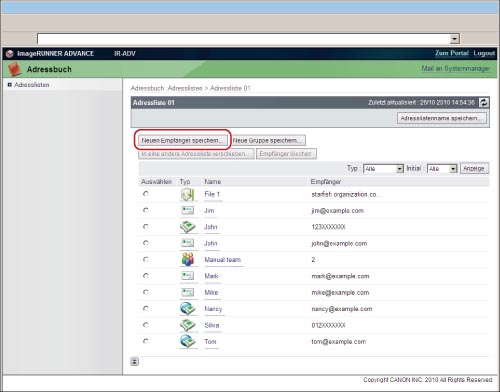This screenshot has width=500, height=392.
Task: Click the email icon in Mike's row
Action: pos(187,292)
